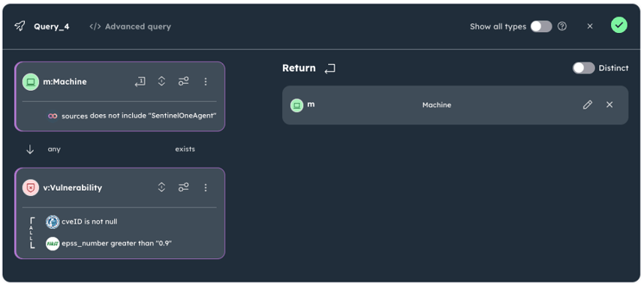Expand or collapse the v:Vulnerability card
Image resolution: width=644 pixels, height=286 pixels.
pyautogui.click(x=162, y=188)
